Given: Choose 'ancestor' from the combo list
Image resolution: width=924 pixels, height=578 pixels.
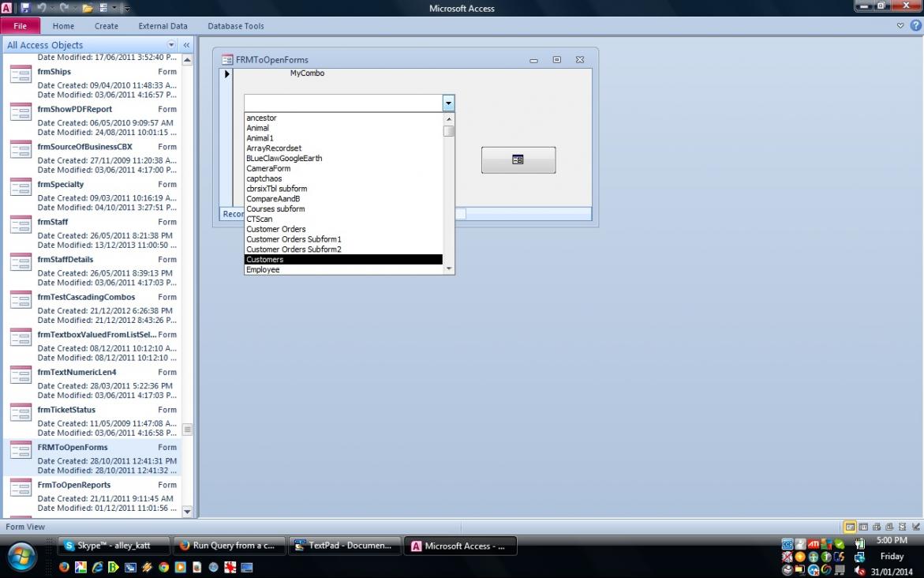Looking at the screenshot, I should pyautogui.click(x=343, y=118).
